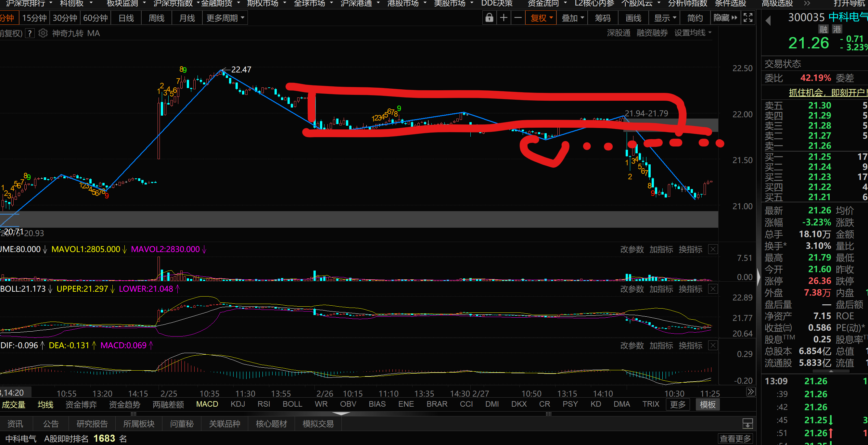
Task: Click 抓住机会,即刻开户 link
Action: click(x=828, y=92)
